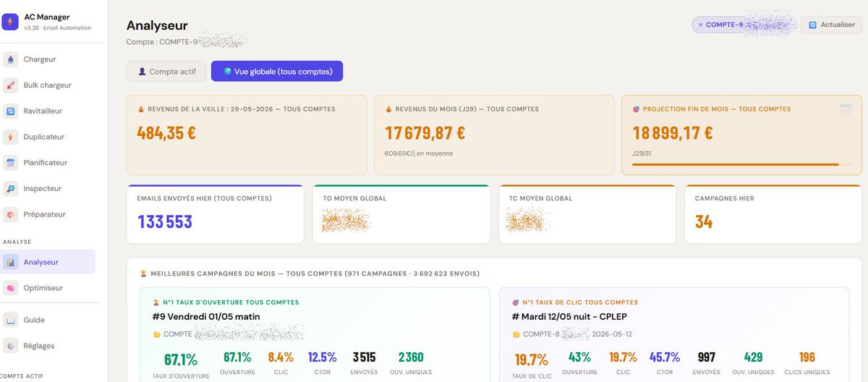Screen dimensions: 868x382
Task: Click calendar icon in projection card
Action: (846, 110)
